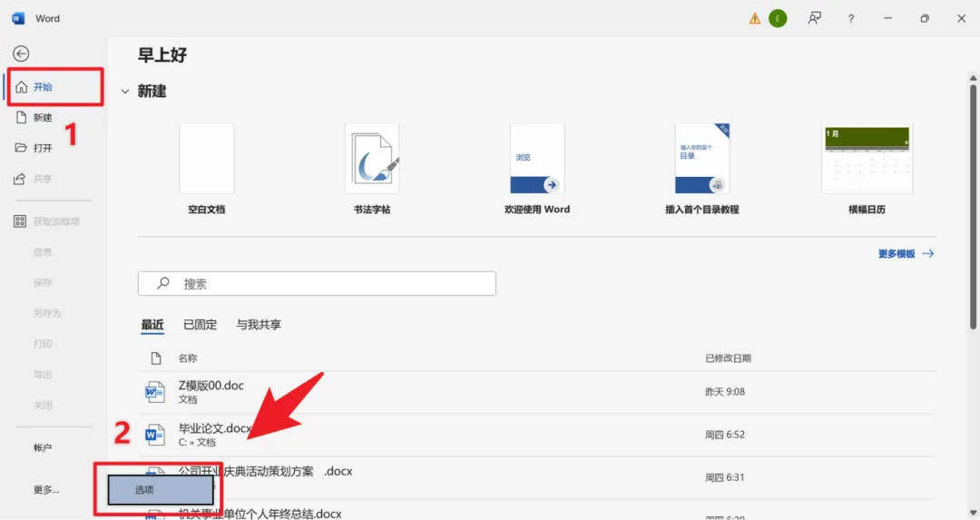The height and width of the screenshot is (520, 980).
Task: Open the 横幅日历 template
Action: click(x=867, y=169)
